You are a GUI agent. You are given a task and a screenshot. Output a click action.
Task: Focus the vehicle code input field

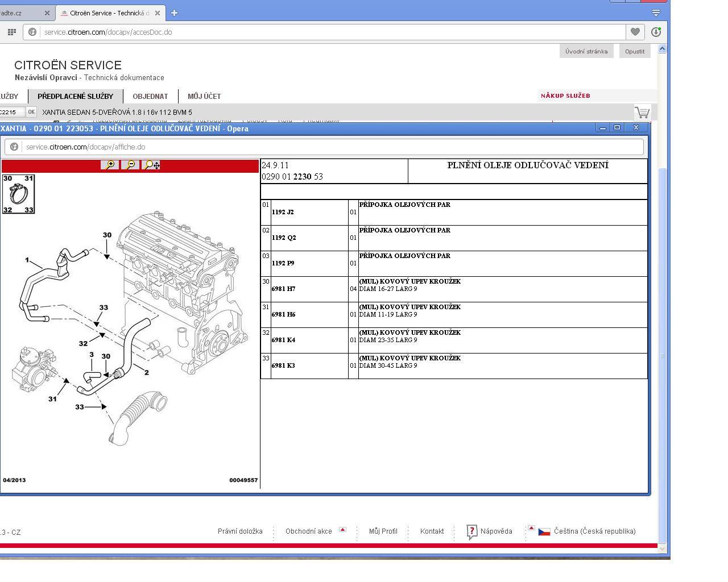click(12, 112)
